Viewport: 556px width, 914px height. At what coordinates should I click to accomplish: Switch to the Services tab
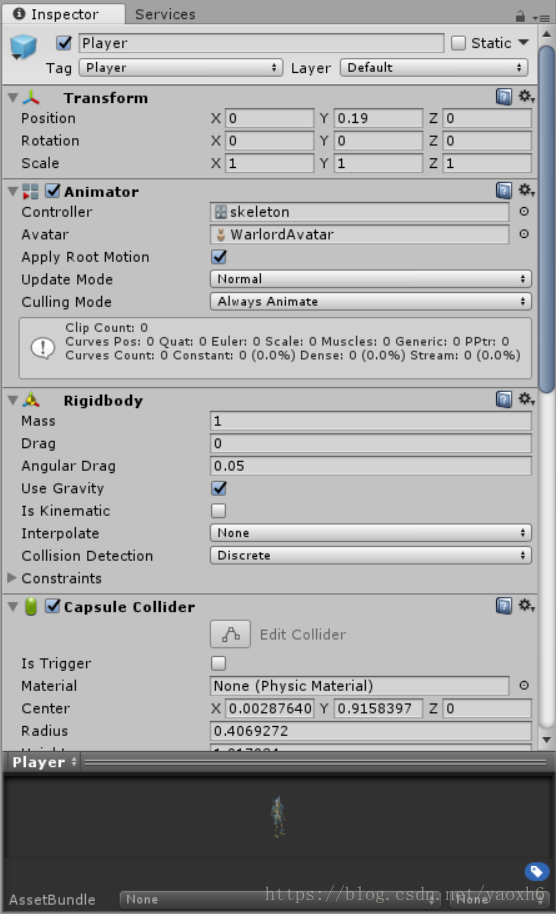coord(165,14)
